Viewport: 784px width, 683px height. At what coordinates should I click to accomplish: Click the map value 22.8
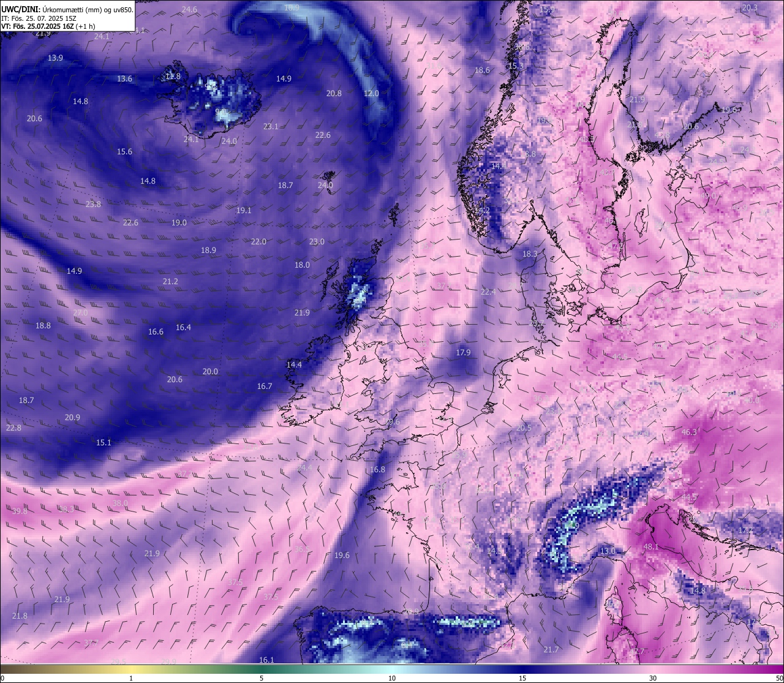(x=13, y=428)
